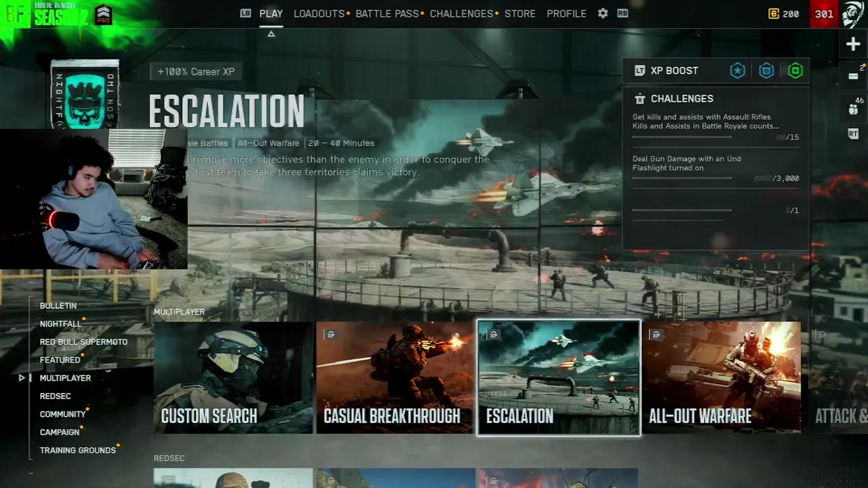Go to the STORE tab
The image size is (868, 488).
pyautogui.click(x=520, y=14)
